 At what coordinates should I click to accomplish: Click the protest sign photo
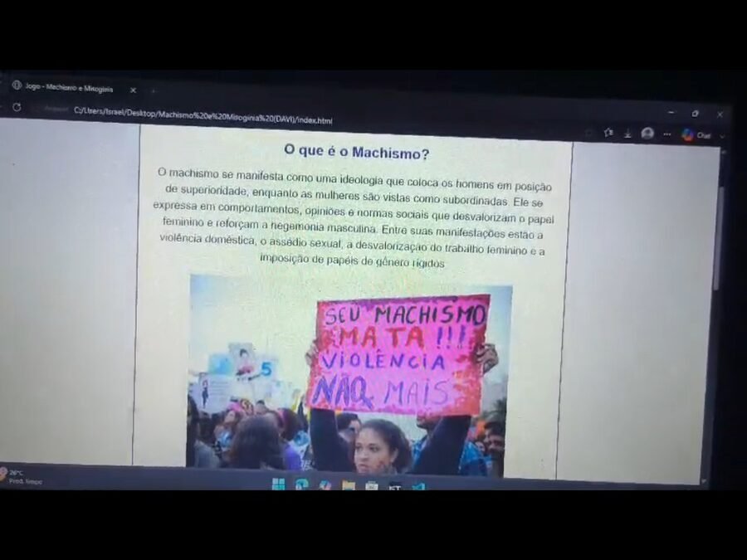pyautogui.click(x=348, y=375)
